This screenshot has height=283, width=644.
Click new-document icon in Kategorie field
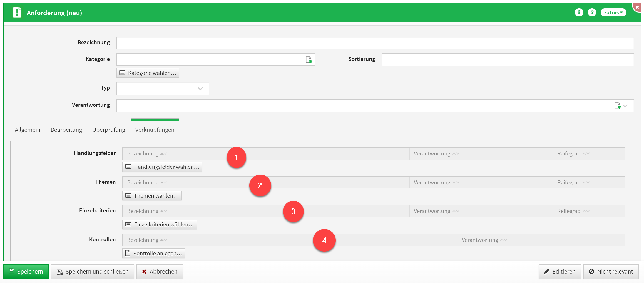pos(309,60)
